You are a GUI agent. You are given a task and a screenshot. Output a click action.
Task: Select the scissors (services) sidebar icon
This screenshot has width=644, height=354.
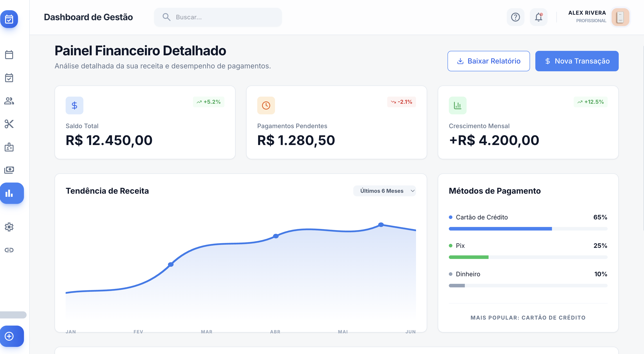pyautogui.click(x=9, y=124)
